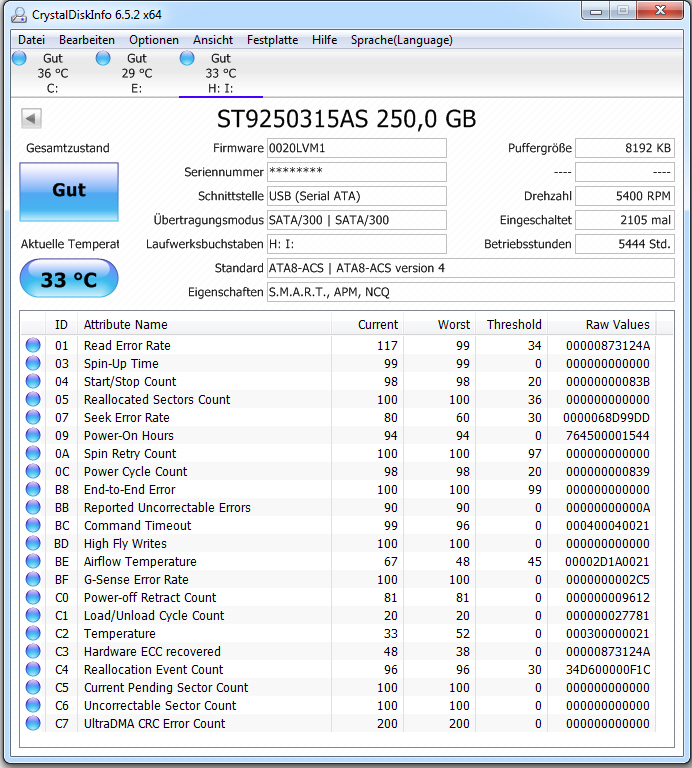Select the Seek Error Rate attribute name
The height and width of the screenshot is (768, 692).
click(x=127, y=417)
